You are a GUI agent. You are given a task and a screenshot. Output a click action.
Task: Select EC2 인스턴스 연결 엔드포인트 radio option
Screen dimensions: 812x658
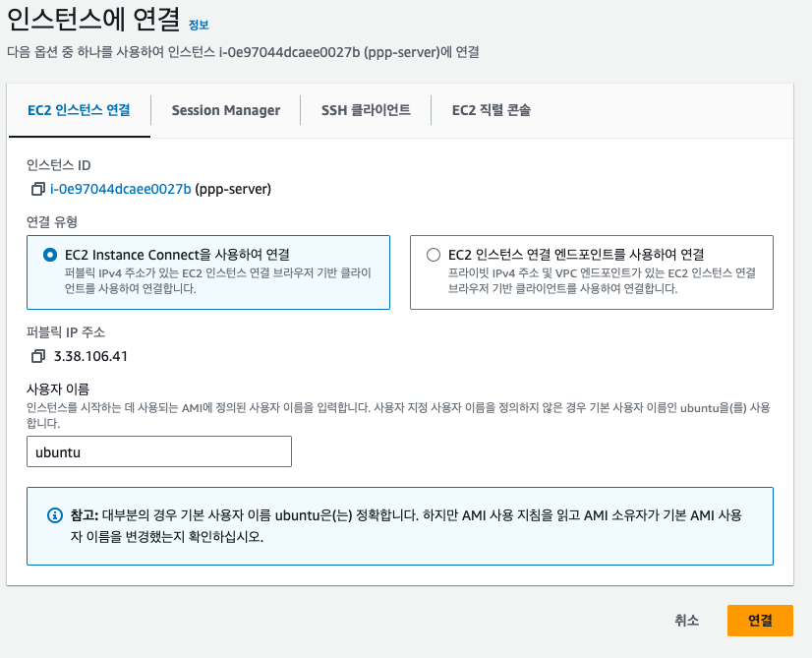click(x=434, y=255)
